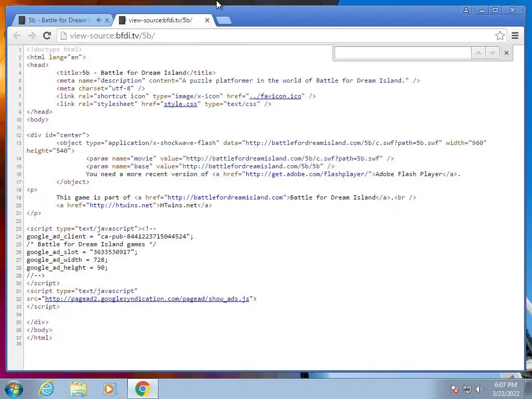Click the google_ad_width = 728 line

click(x=67, y=260)
